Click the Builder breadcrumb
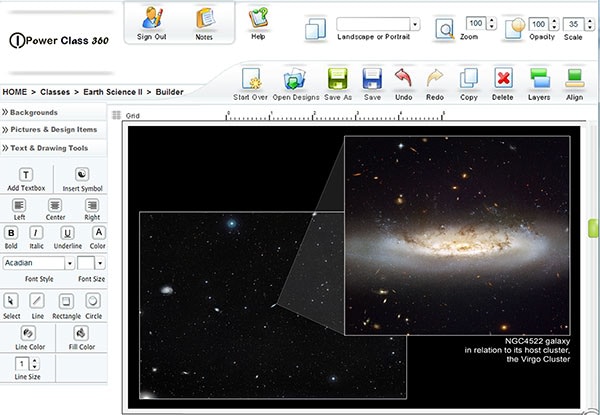The height and width of the screenshot is (415, 600). (x=170, y=92)
